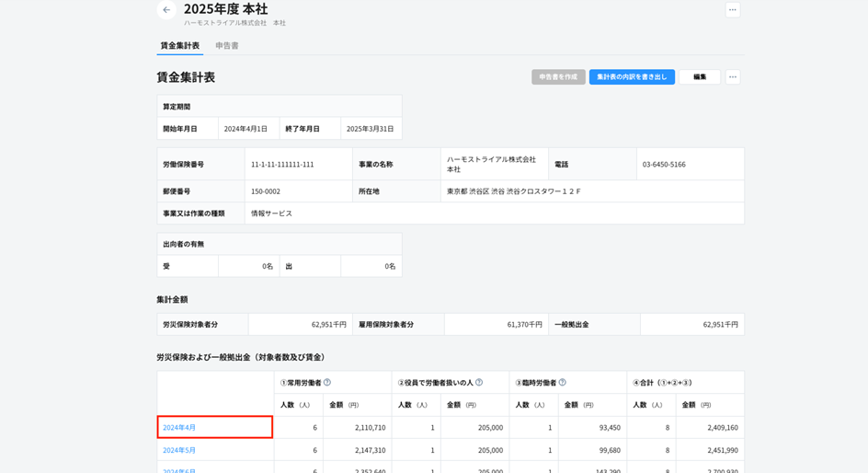Show help for ②役員で労働者扱いの人
This screenshot has height=473, width=868.
[x=479, y=383]
